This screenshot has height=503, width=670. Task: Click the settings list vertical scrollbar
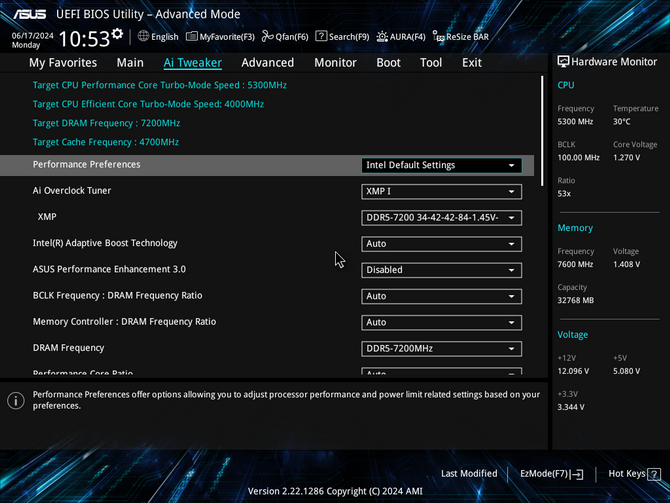click(542, 131)
